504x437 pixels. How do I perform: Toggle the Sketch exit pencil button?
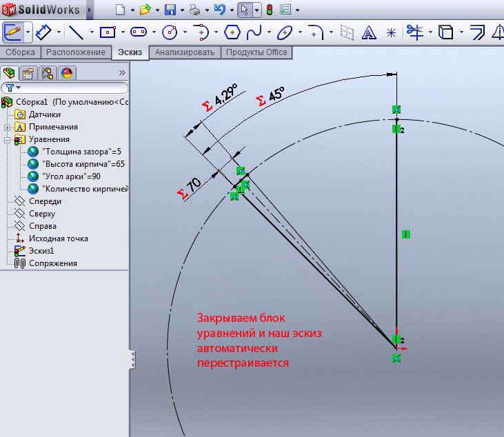click(x=12, y=32)
